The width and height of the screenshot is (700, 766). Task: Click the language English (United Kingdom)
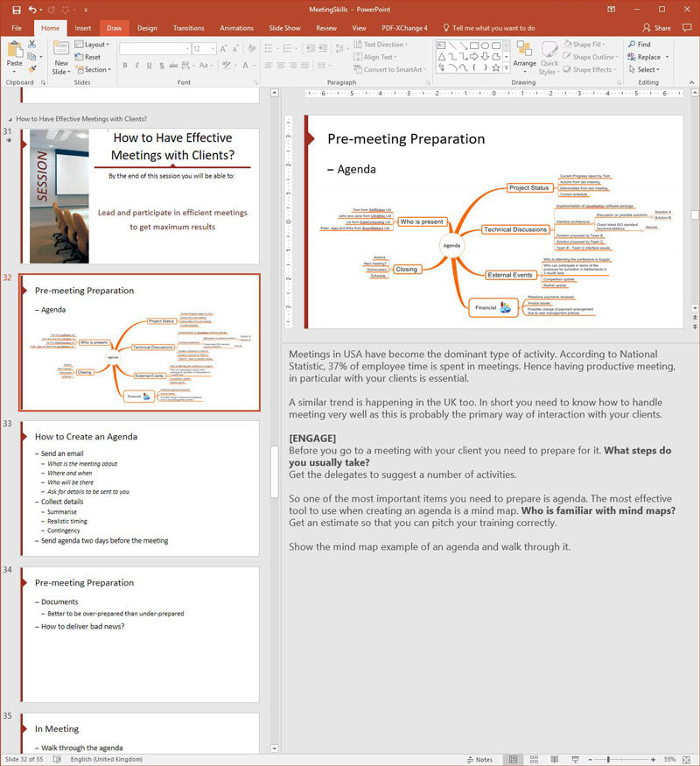click(107, 759)
